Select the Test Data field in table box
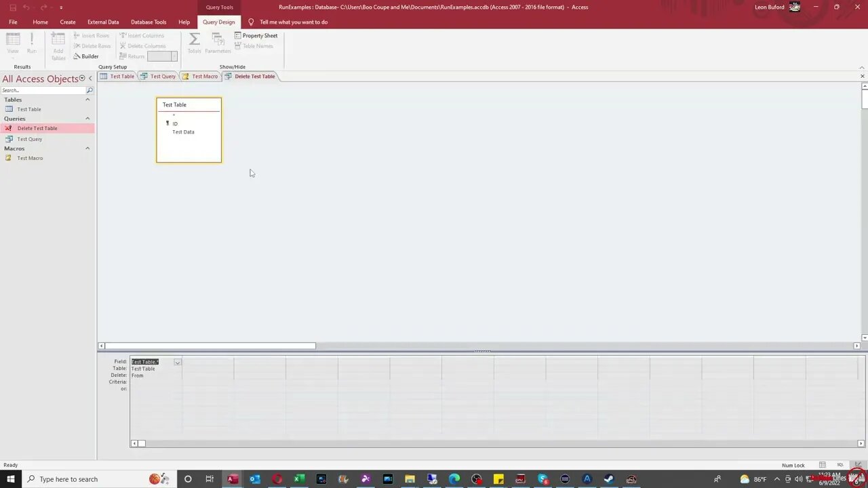The width and height of the screenshot is (868, 488). [183, 131]
